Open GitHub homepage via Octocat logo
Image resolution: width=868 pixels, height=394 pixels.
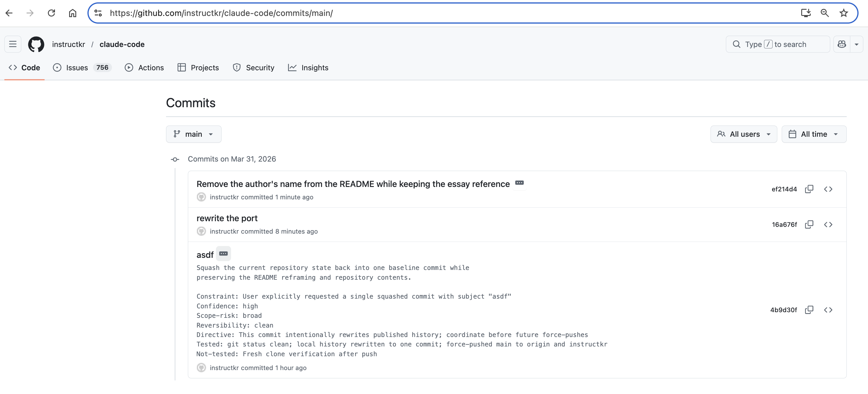(36, 44)
